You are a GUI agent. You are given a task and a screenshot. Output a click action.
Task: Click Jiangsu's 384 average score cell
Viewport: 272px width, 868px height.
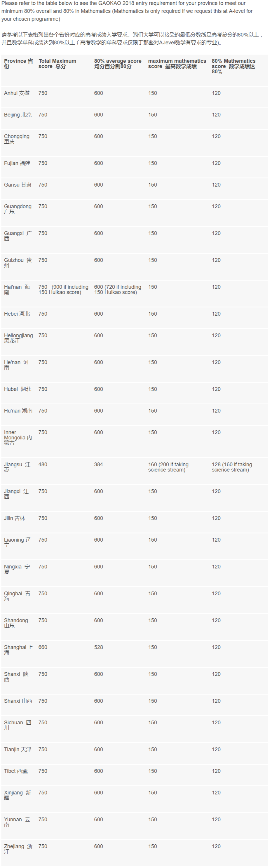click(x=99, y=465)
